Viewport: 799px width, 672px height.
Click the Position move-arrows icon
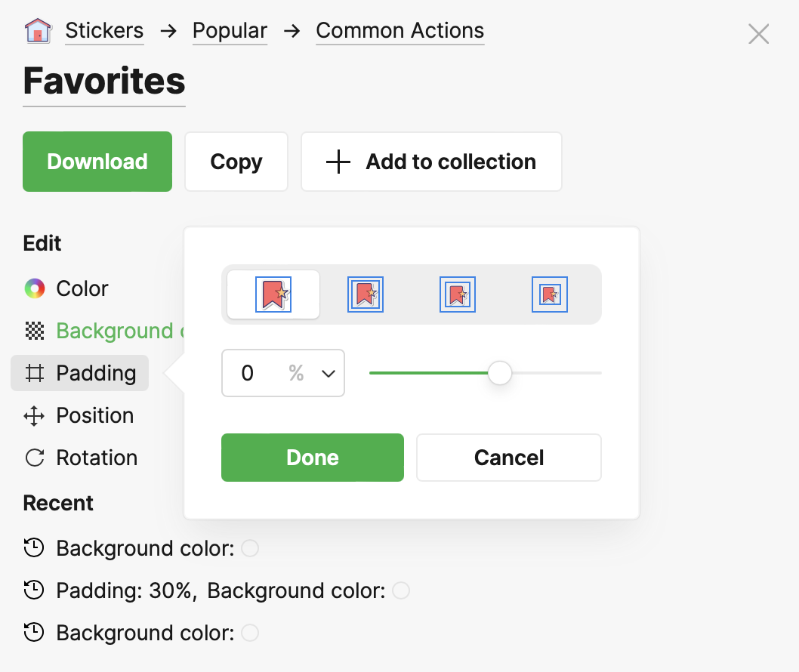(x=34, y=415)
